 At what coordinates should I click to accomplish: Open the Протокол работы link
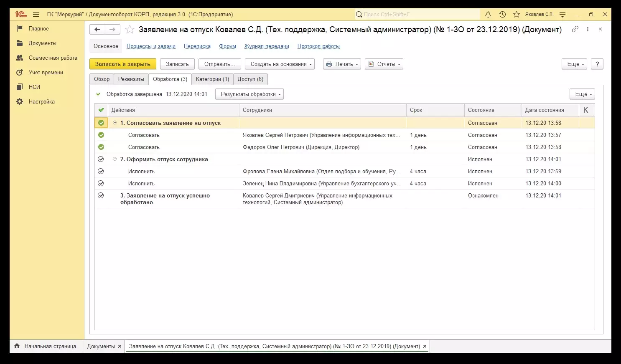[x=318, y=46]
